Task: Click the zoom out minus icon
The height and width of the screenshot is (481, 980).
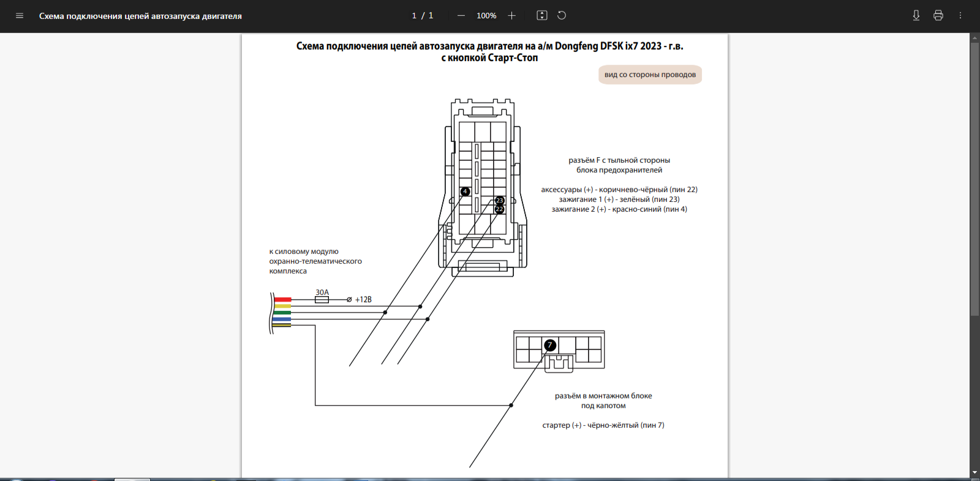Action: point(461,16)
